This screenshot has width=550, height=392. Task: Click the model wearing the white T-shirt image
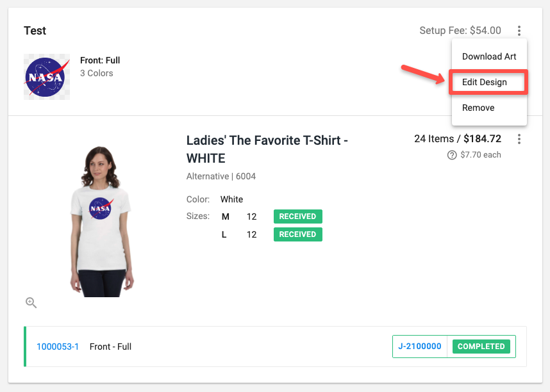tap(101, 221)
